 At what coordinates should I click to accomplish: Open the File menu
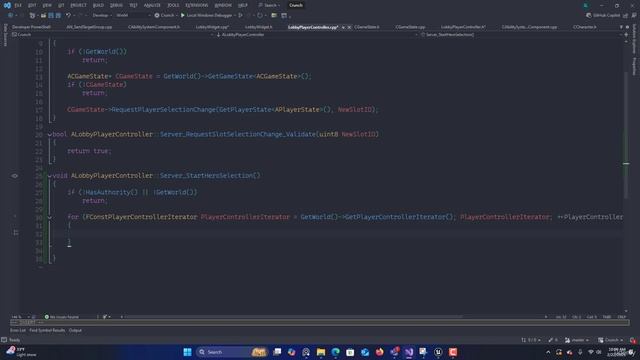pos(18,5)
